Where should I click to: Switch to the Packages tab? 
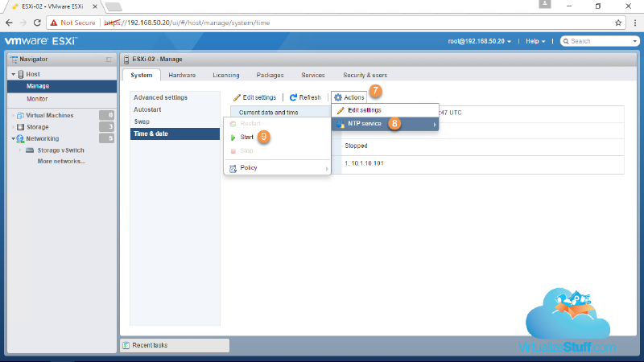[x=270, y=75]
